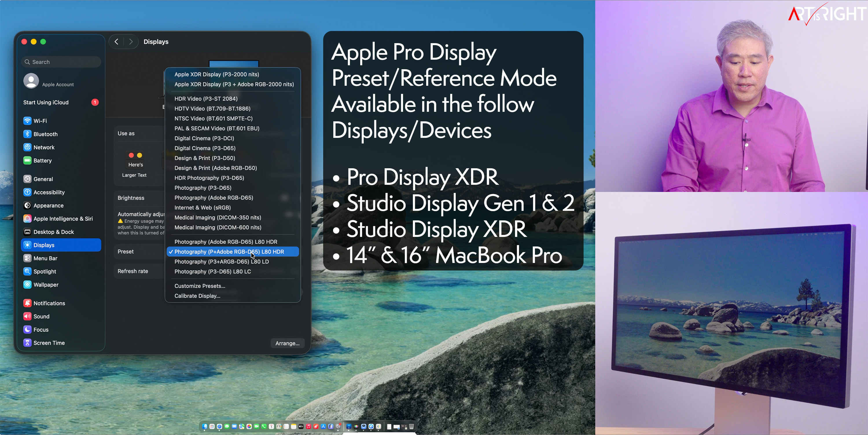
Task: Open the Sound settings pane
Action: coord(61,316)
